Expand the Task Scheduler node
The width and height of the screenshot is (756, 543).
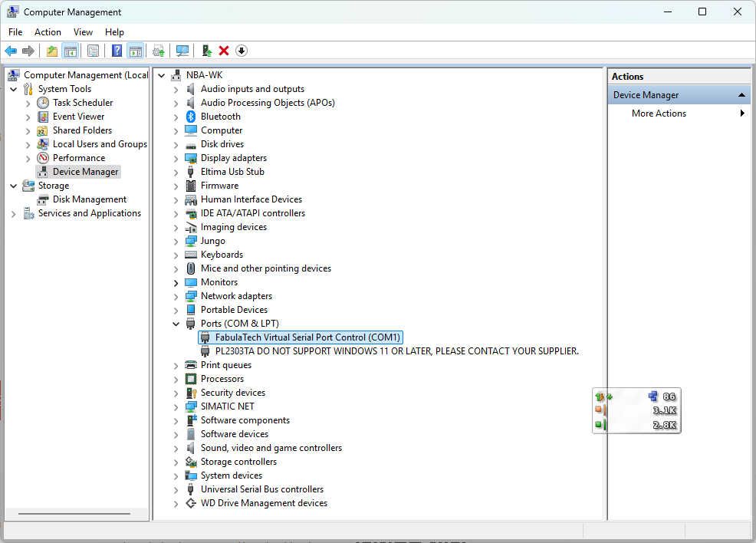(28, 104)
